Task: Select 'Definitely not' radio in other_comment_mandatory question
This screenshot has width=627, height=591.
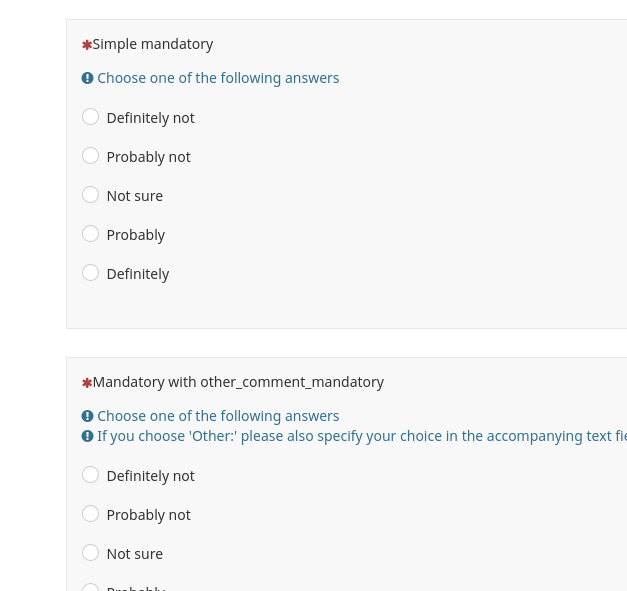Action: [x=91, y=475]
